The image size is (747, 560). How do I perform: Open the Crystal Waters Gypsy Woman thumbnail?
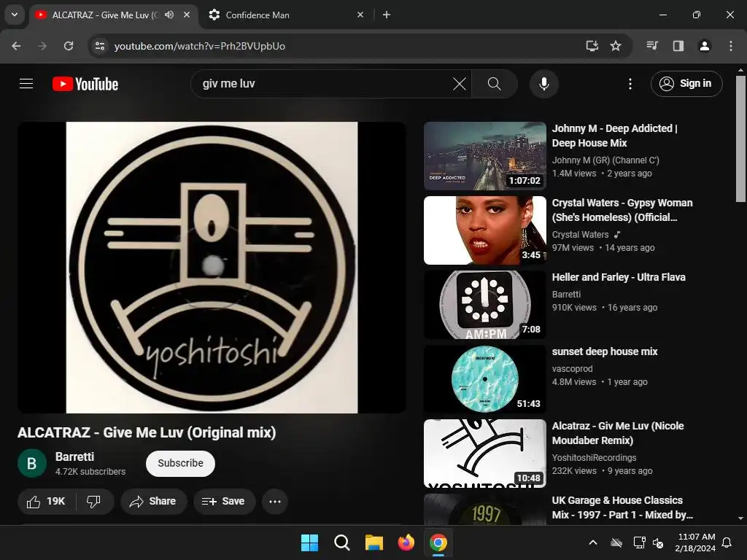[485, 230]
